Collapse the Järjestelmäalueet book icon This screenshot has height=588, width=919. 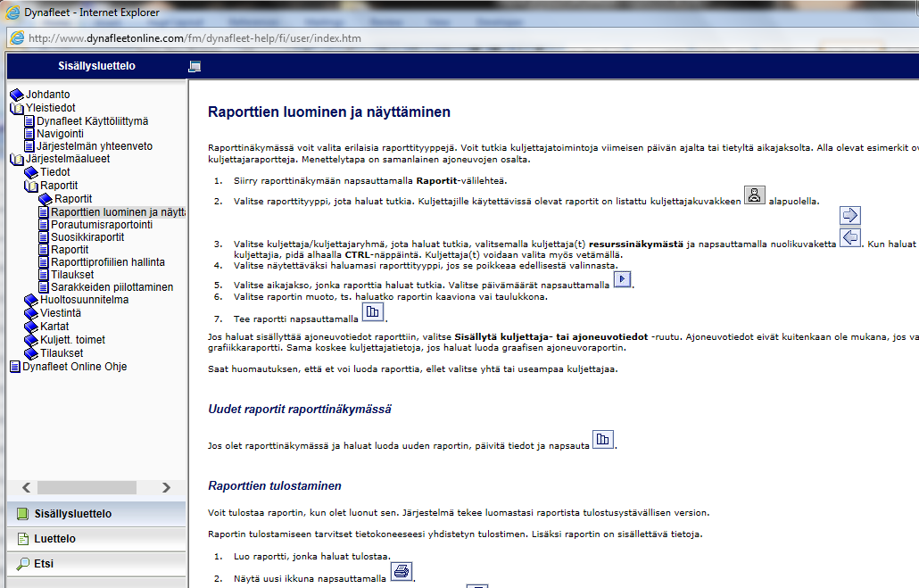coord(17,159)
